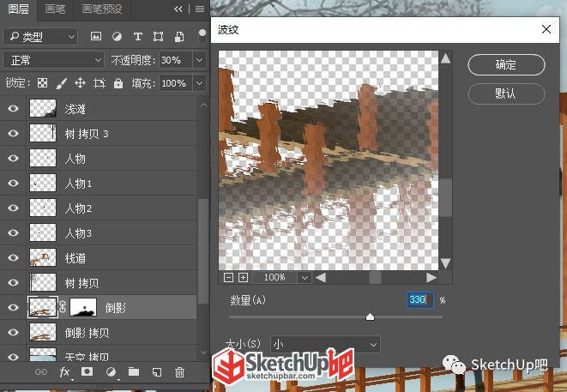The image size is (567, 392).
Task: Toggle visibility of 倒影 layer
Action: click(x=14, y=307)
